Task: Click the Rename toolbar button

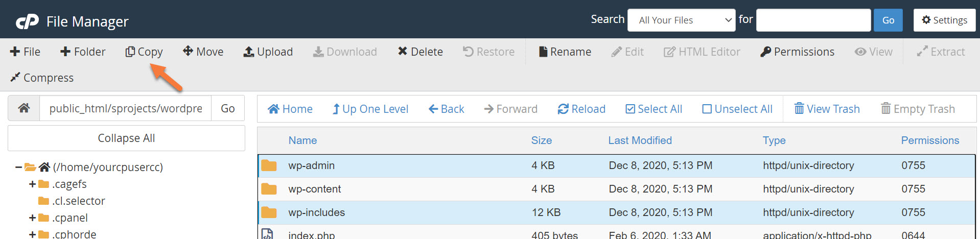Action: click(565, 52)
